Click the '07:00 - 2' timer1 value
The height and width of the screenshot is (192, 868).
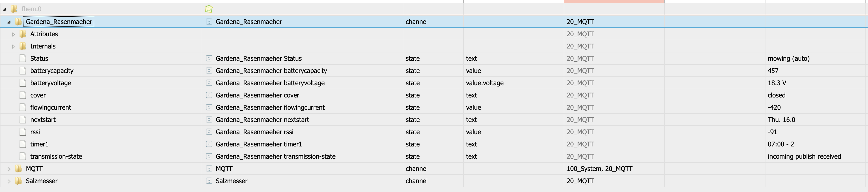[781, 144]
